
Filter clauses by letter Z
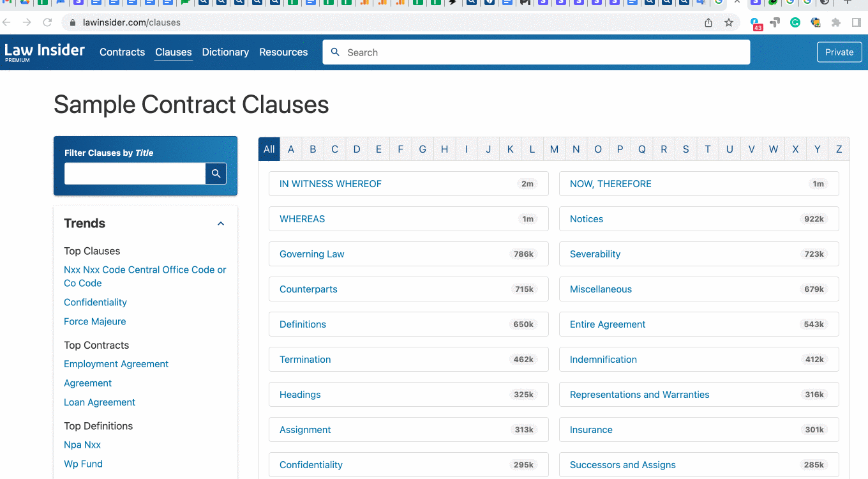839,149
